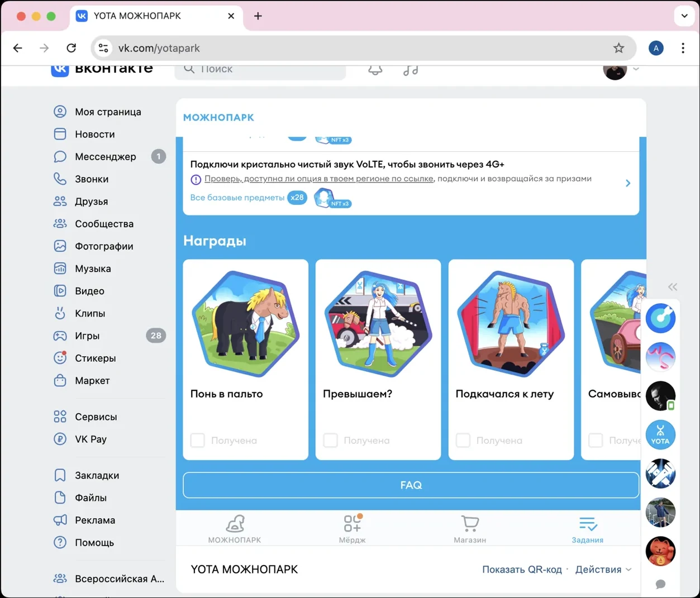
Task: Open Видео icon in sidebar
Action: (60, 290)
